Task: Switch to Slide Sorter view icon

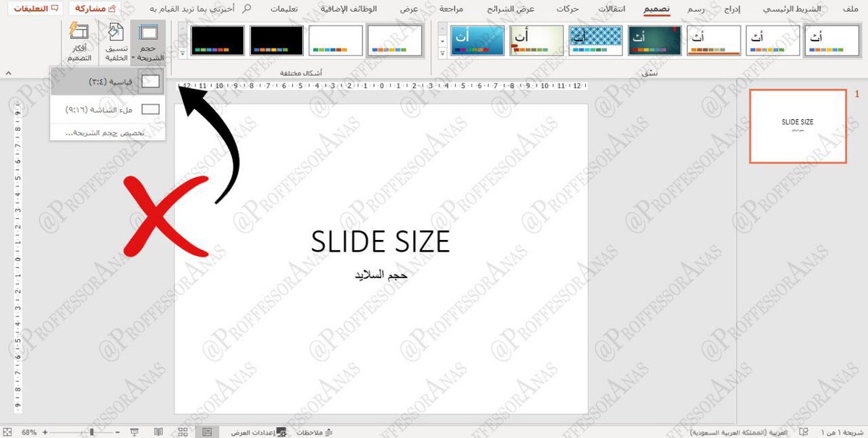Action: coord(183,432)
